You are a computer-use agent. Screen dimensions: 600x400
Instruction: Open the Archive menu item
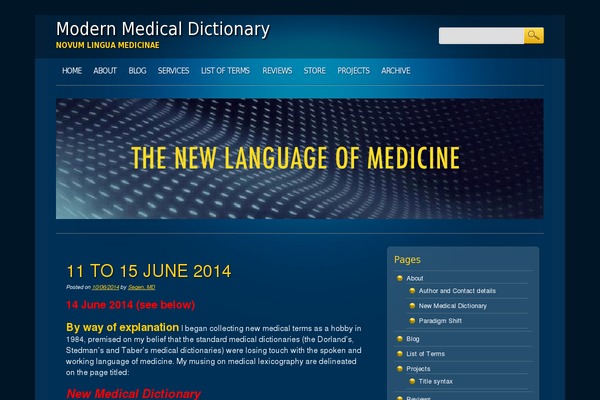396,71
